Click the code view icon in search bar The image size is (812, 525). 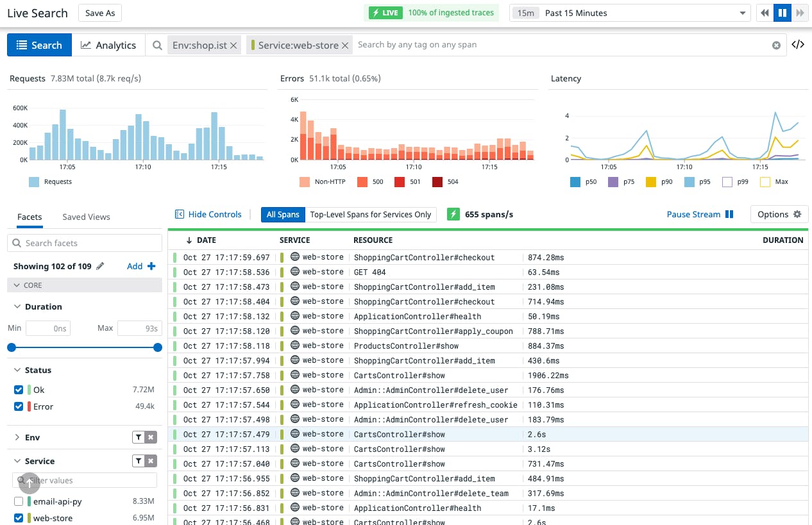(798, 45)
